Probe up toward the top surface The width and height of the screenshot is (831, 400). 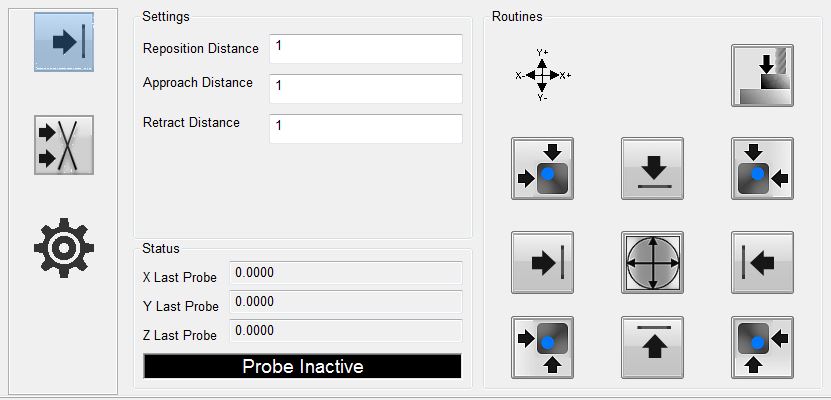652,346
